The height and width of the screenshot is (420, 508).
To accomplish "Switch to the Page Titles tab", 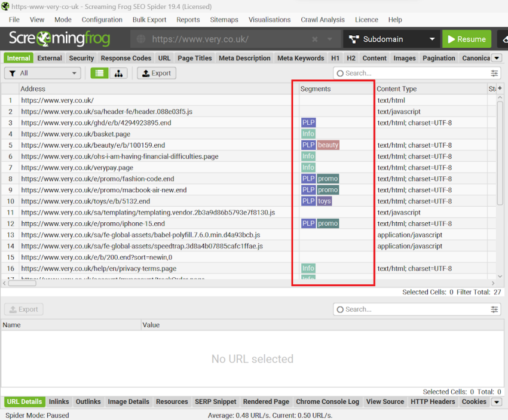I will [195, 59].
